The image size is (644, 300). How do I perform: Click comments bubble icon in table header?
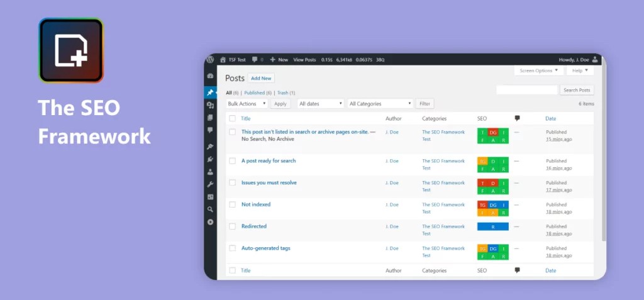click(x=517, y=118)
